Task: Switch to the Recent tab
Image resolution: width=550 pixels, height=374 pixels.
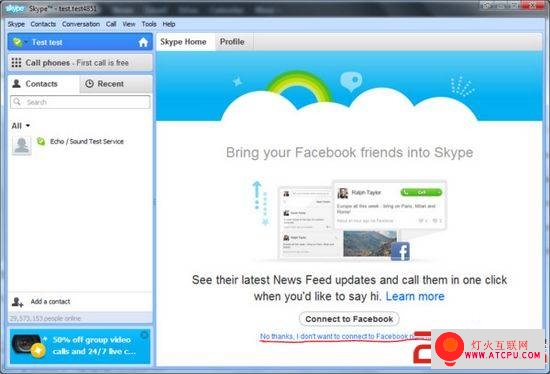Action: click(116, 84)
